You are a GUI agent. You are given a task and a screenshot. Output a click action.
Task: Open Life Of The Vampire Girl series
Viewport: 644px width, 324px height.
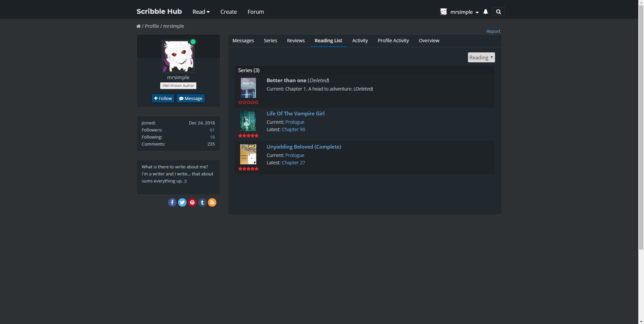[x=295, y=113]
